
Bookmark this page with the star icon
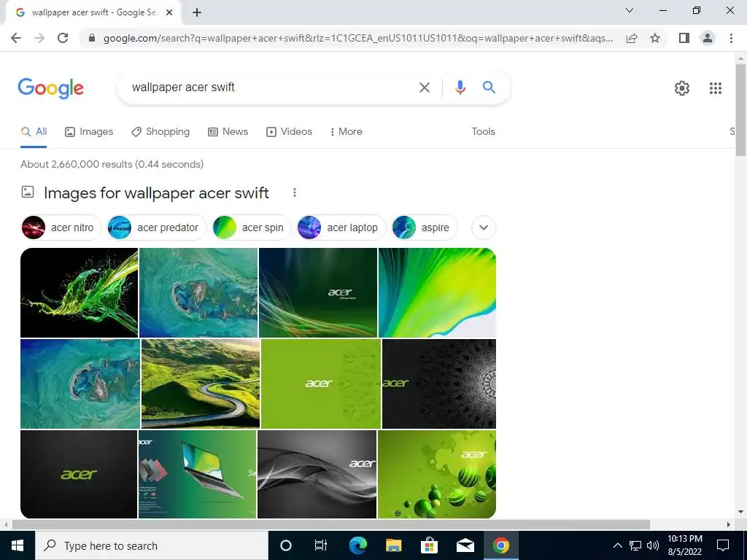pyautogui.click(x=655, y=38)
